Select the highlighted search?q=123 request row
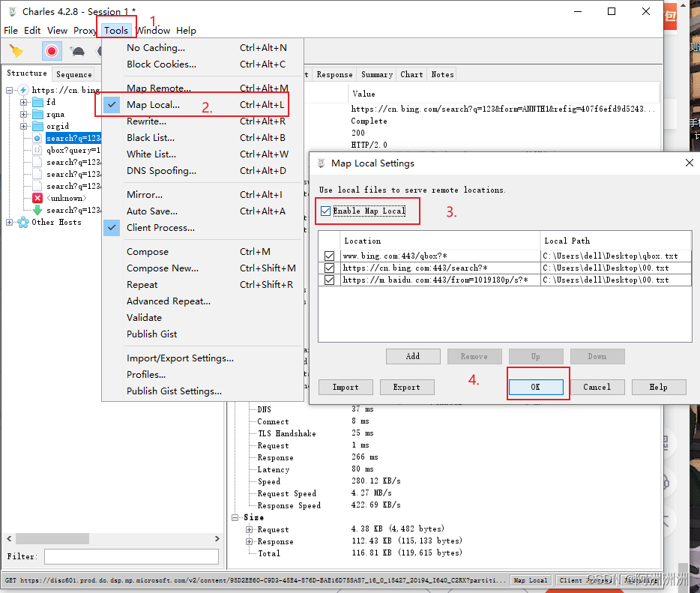The width and height of the screenshot is (700, 593). [x=73, y=139]
